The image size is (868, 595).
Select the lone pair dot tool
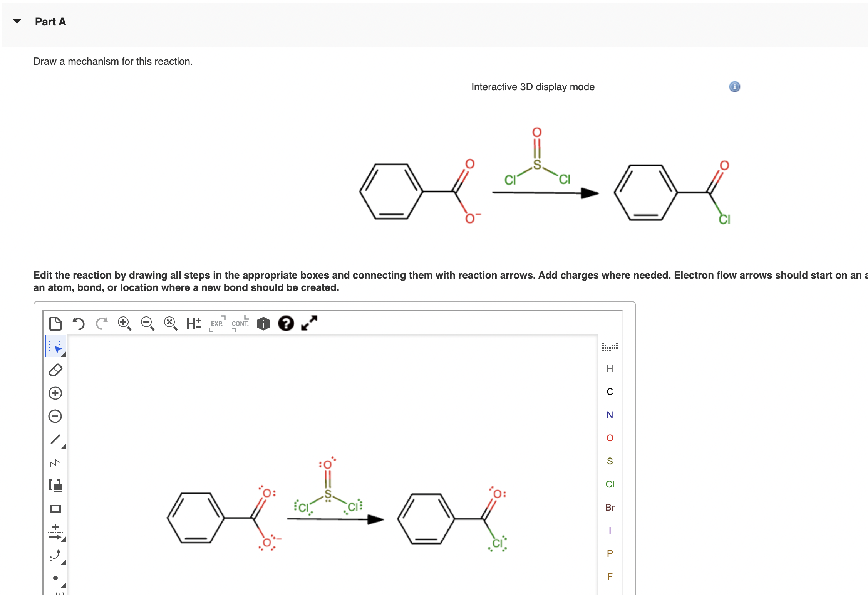[56, 578]
